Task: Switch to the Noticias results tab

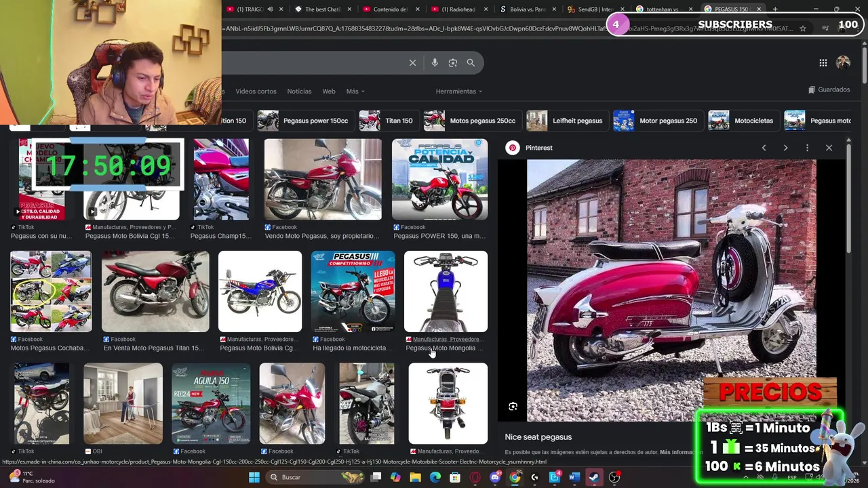Action: click(299, 91)
